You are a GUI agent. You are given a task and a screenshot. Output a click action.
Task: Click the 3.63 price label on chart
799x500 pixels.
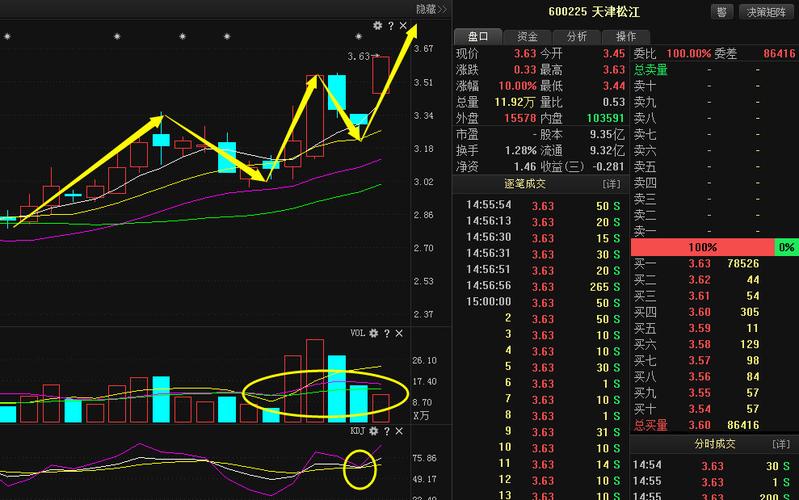[x=358, y=56]
